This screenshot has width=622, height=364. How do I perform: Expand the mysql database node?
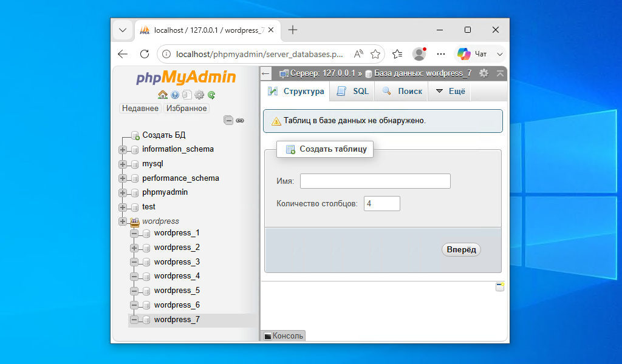tap(123, 164)
